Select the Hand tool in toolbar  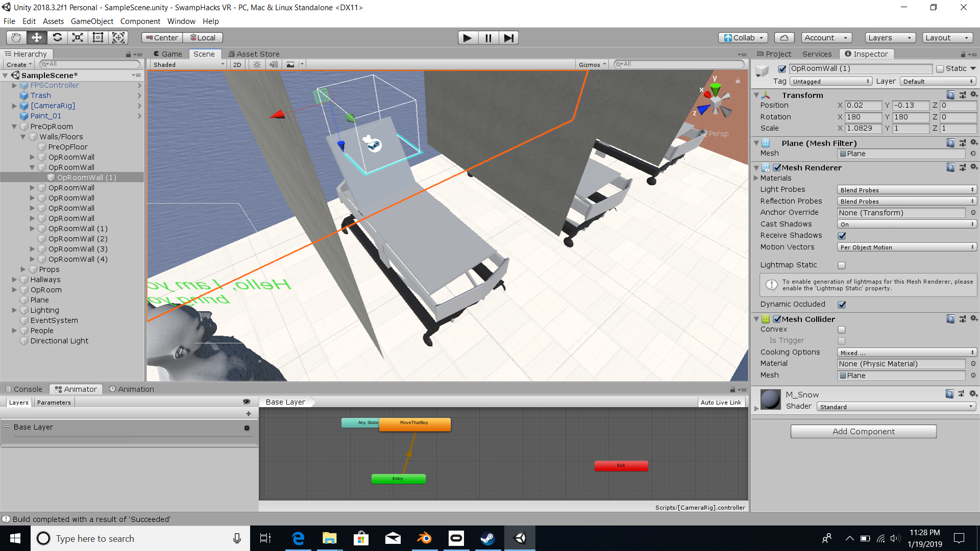coord(16,38)
